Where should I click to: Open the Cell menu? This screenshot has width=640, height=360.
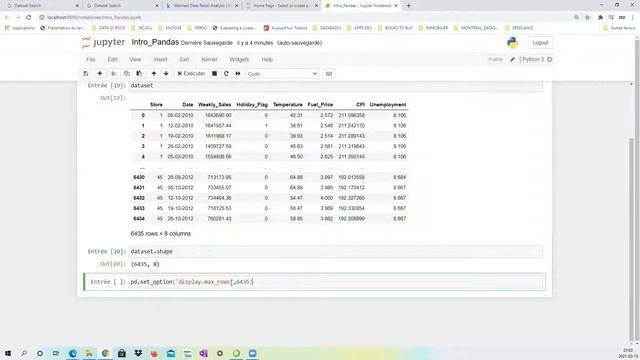[x=184, y=60]
